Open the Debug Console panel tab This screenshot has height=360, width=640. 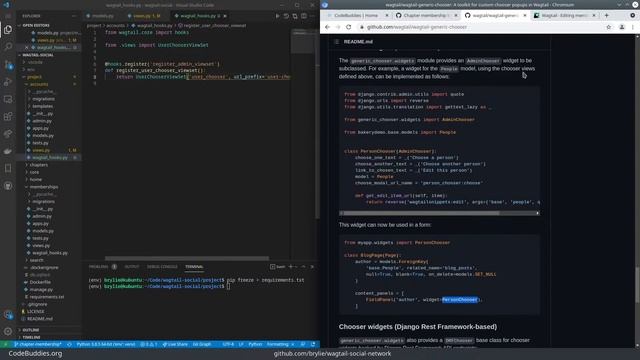pos(162,267)
